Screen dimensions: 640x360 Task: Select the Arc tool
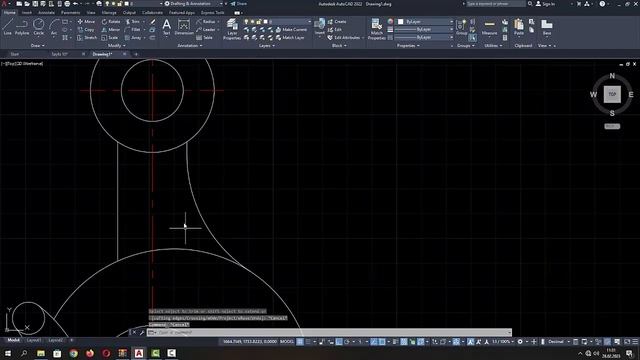[54, 27]
